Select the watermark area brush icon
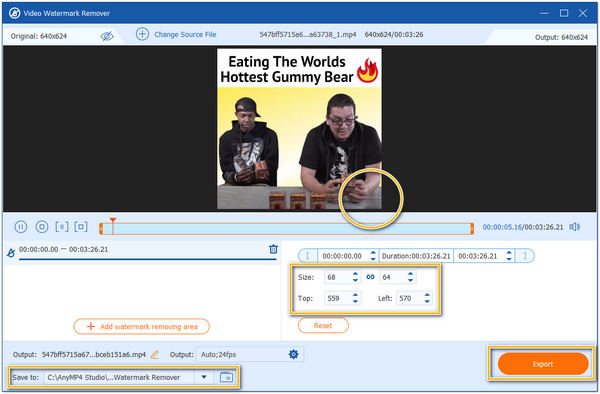Viewport: 600px width, 394px height. click(x=11, y=253)
